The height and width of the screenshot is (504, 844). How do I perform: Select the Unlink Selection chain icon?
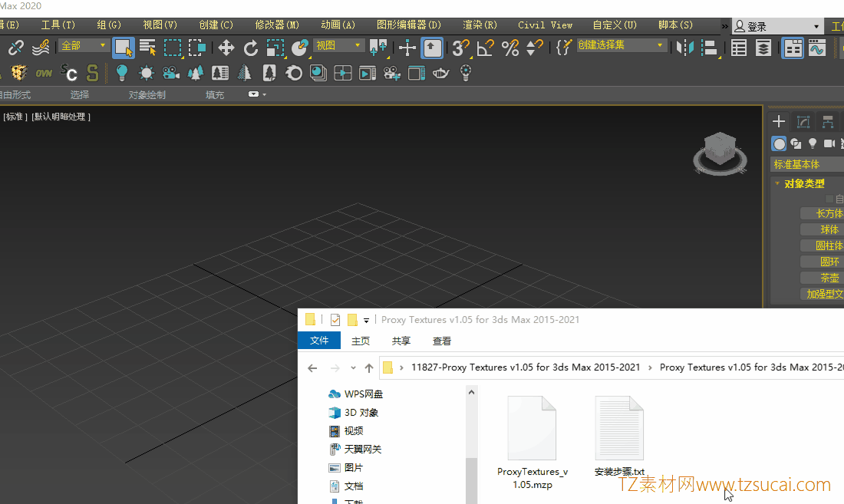[x=15, y=48]
